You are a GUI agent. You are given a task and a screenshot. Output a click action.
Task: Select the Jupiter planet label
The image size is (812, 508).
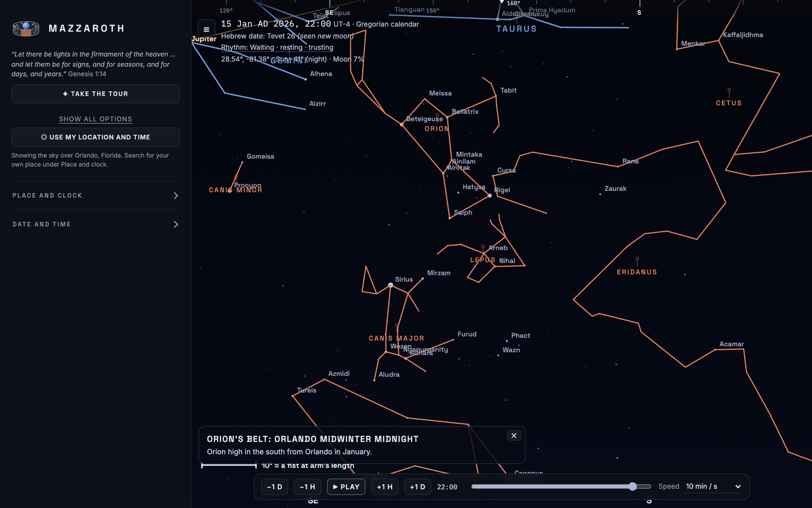[x=204, y=39]
